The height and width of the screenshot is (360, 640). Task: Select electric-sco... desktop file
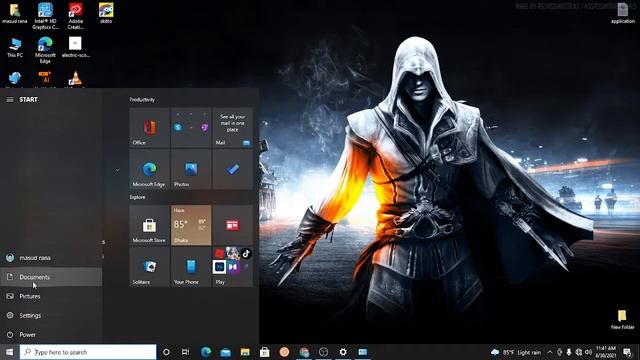coord(76,47)
